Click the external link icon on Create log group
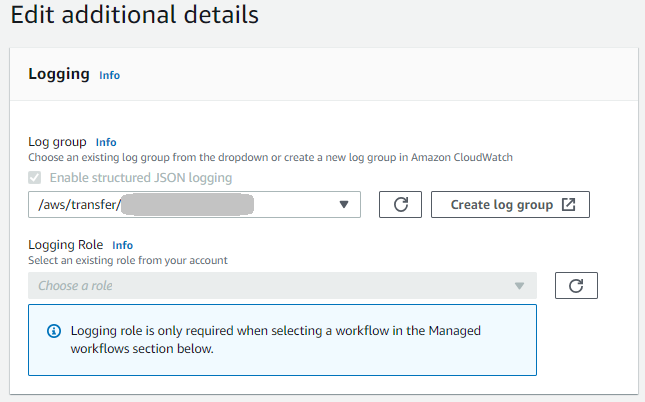Viewport: 645px width, 402px height. [568, 205]
